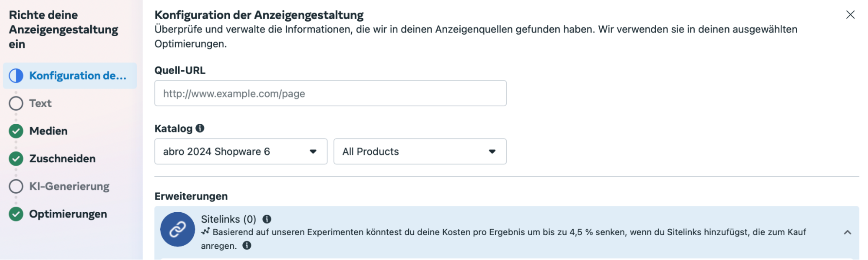Open the 'abro 2024 Shopware 6' catalog dropdown
Screen dimensions: 868x260
point(241,151)
